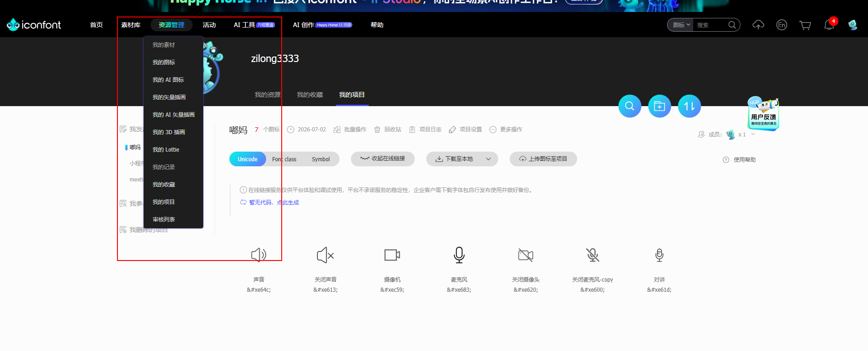Viewport: 868px width, 351px height.
Task: Click 下载至本地 download button
Action: (454, 159)
